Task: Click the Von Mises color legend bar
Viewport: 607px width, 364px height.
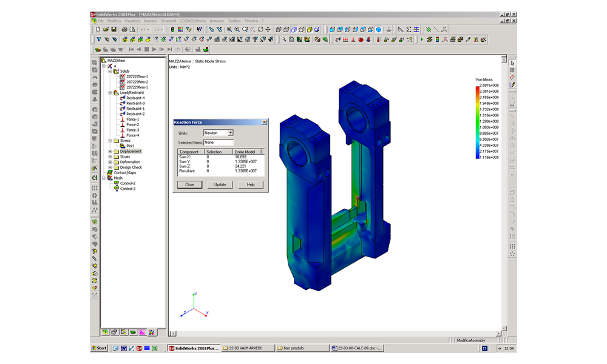Action: click(x=477, y=122)
